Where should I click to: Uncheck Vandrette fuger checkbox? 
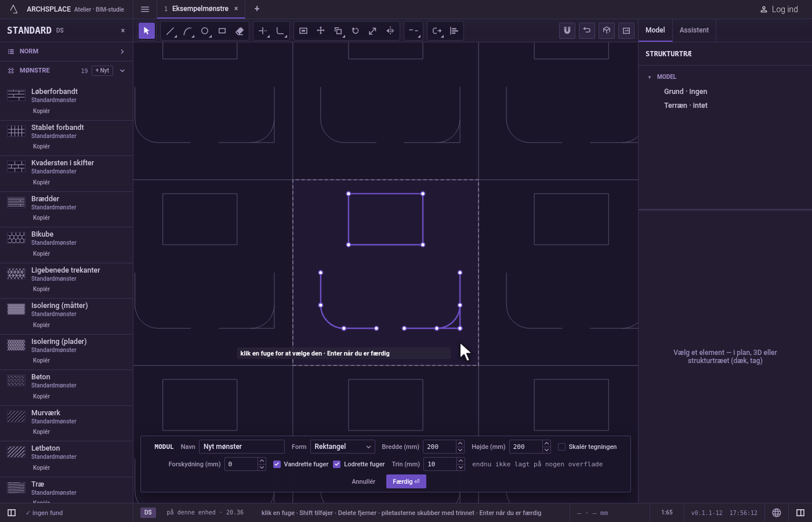pyautogui.click(x=277, y=464)
